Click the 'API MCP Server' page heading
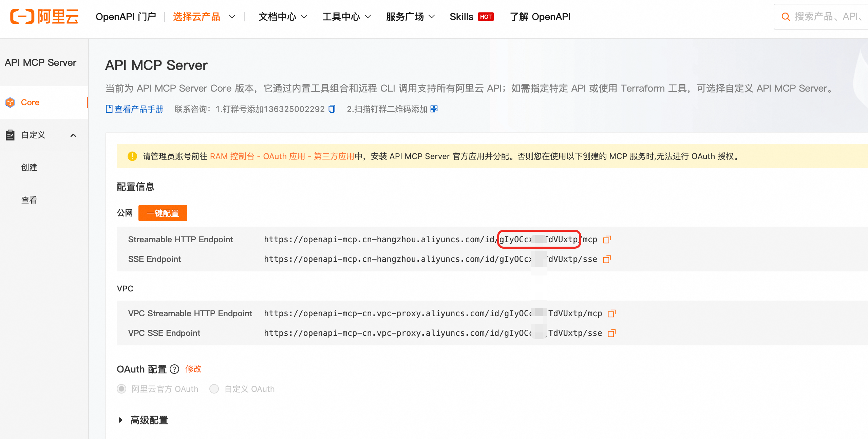 click(x=156, y=65)
